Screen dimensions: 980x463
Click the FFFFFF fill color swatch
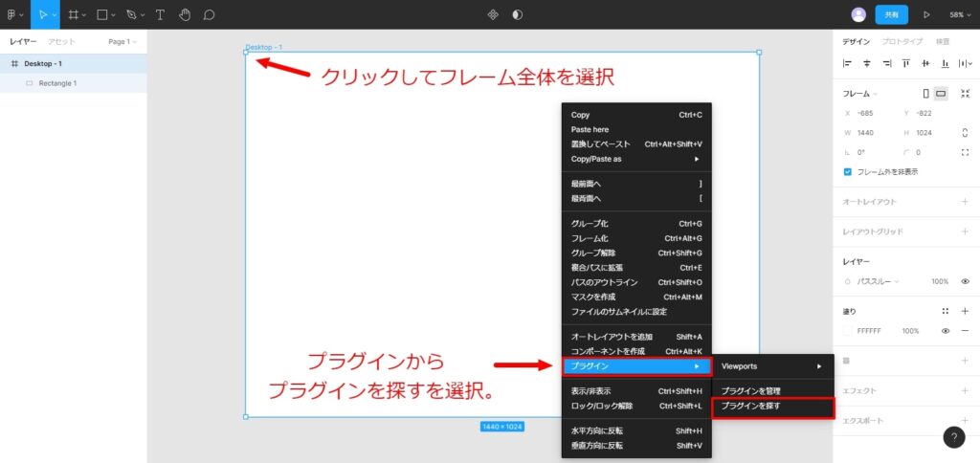click(847, 331)
